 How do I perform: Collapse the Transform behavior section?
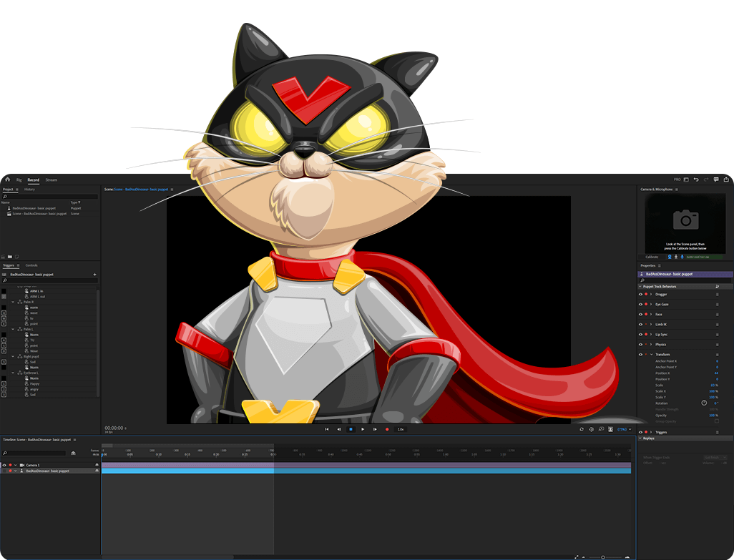tap(651, 354)
